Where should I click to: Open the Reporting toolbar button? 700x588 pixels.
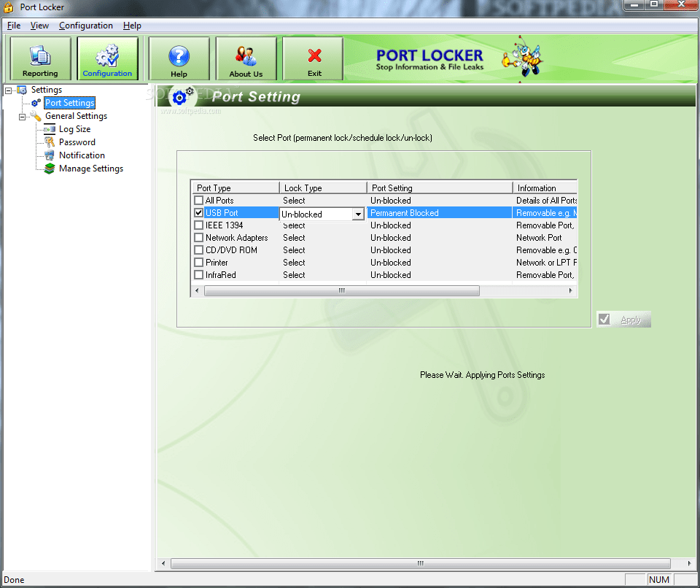coord(40,58)
